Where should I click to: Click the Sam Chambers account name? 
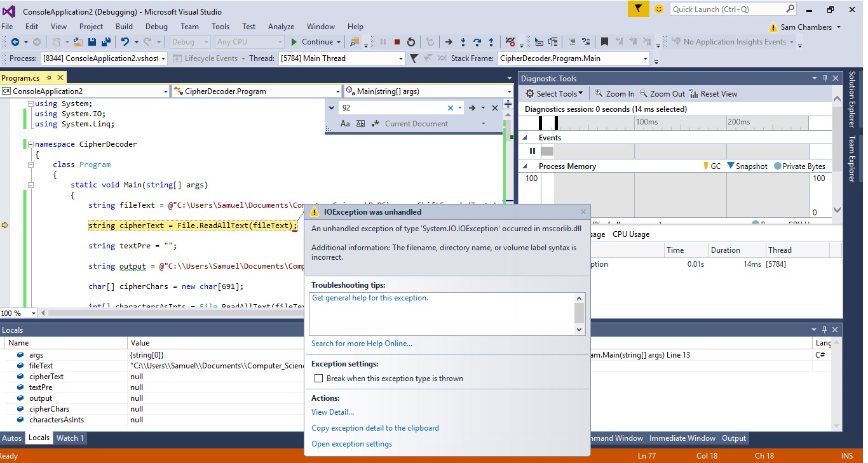pyautogui.click(x=806, y=27)
